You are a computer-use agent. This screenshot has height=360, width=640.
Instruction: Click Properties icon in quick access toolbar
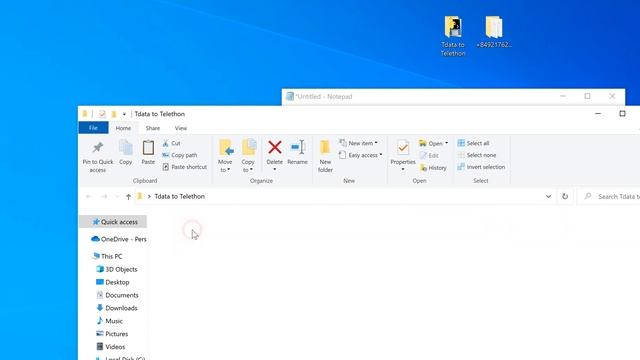(x=102, y=114)
